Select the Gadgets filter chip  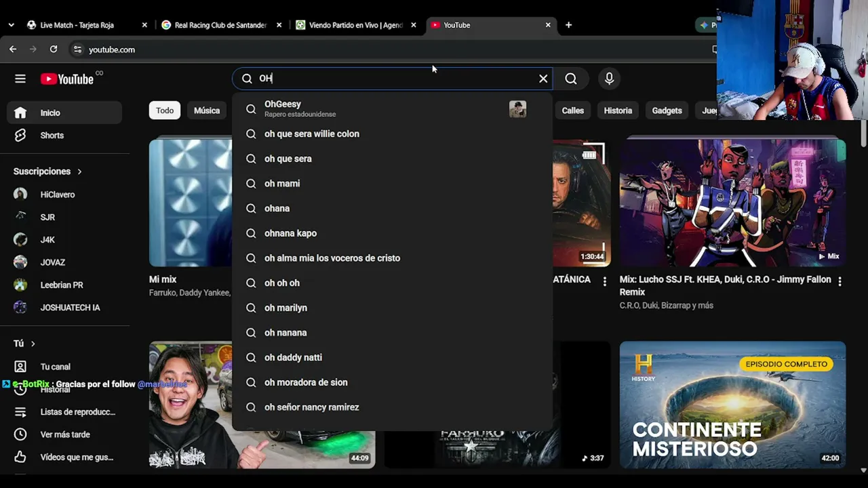click(x=667, y=110)
